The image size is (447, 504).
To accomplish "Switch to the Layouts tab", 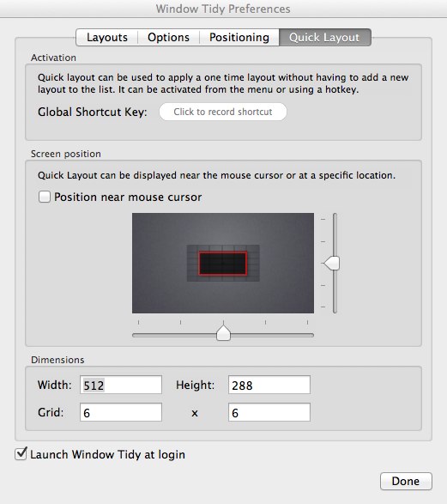I will (107, 37).
